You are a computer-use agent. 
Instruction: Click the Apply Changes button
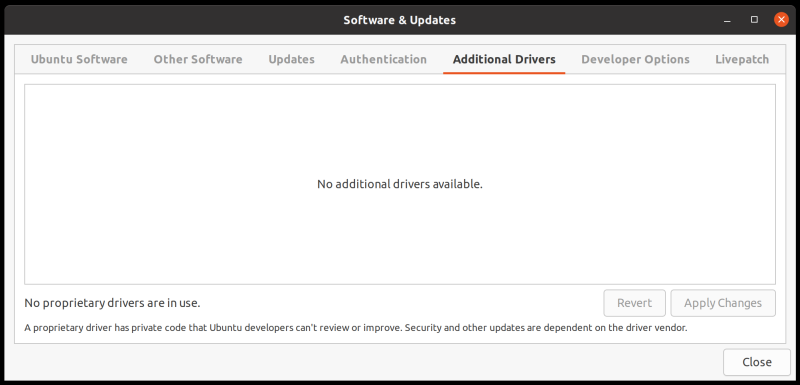click(x=723, y=303)
